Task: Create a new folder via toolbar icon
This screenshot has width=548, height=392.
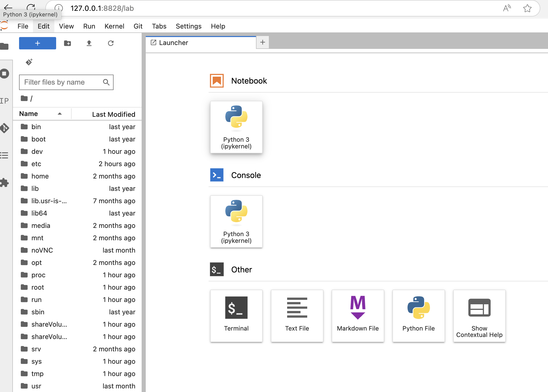Action: pos(67,43)
